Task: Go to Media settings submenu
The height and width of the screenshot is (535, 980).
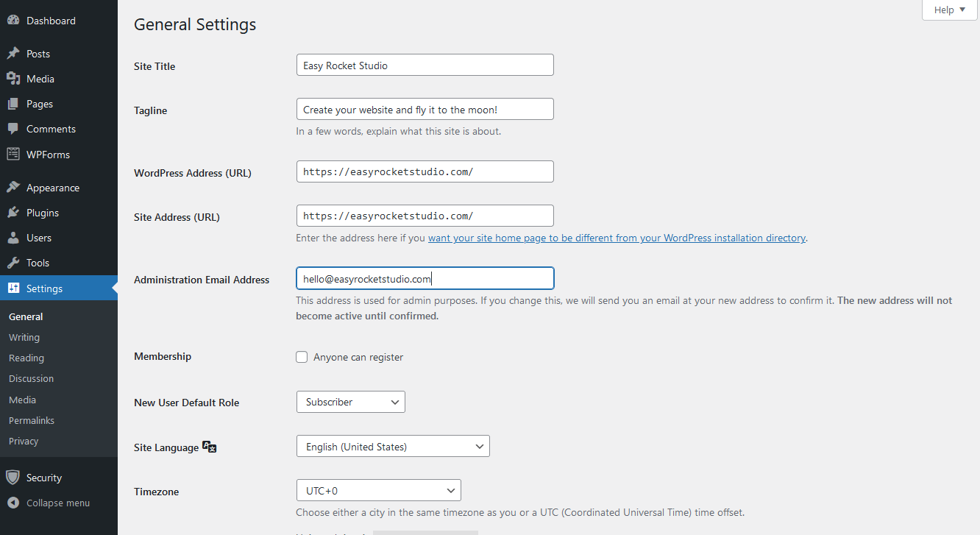Action: [x=22, y=400]
